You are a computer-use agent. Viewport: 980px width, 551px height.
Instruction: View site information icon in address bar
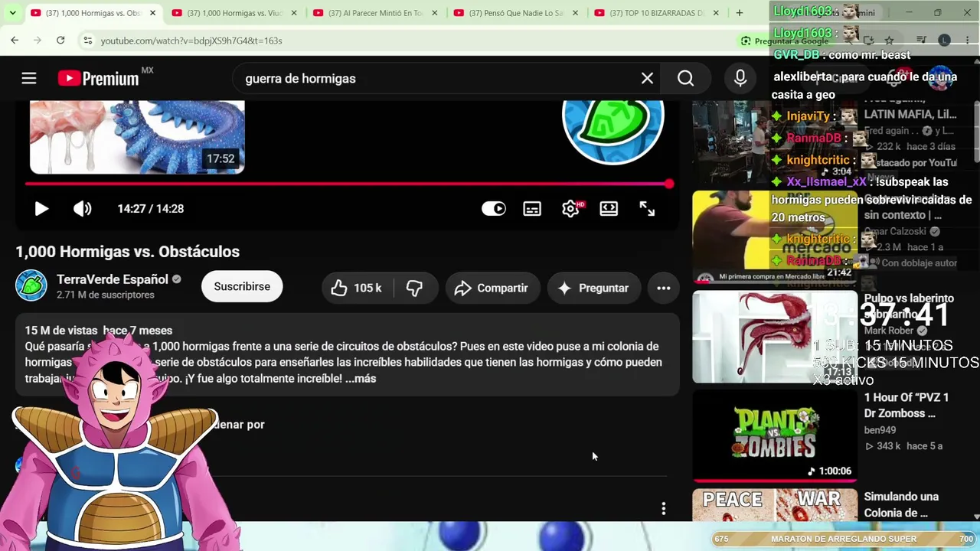click(87, 41)
